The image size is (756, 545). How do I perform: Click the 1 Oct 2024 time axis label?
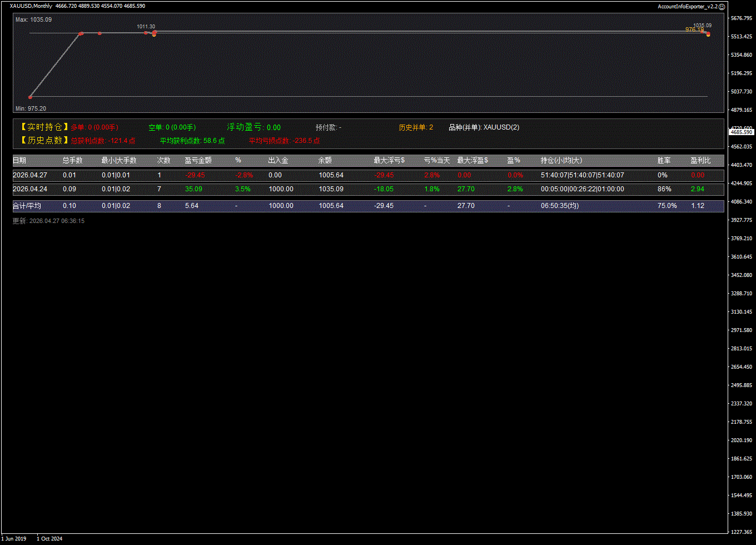pyautogui.click(x=49, y=538)
